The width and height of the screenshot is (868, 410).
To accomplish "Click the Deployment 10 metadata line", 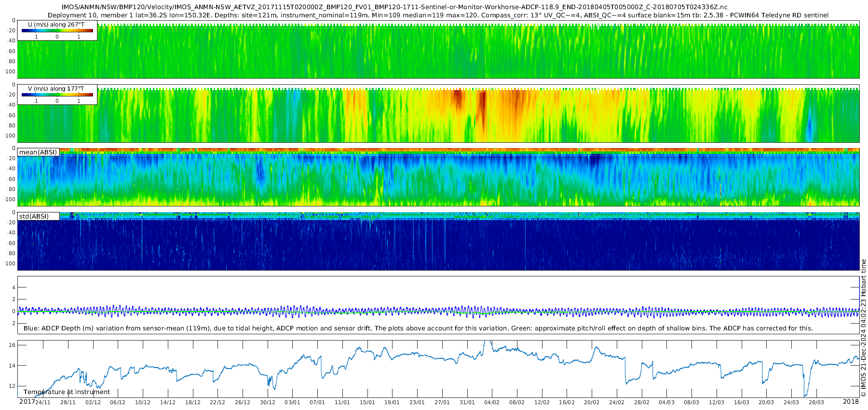I will 438,15.
